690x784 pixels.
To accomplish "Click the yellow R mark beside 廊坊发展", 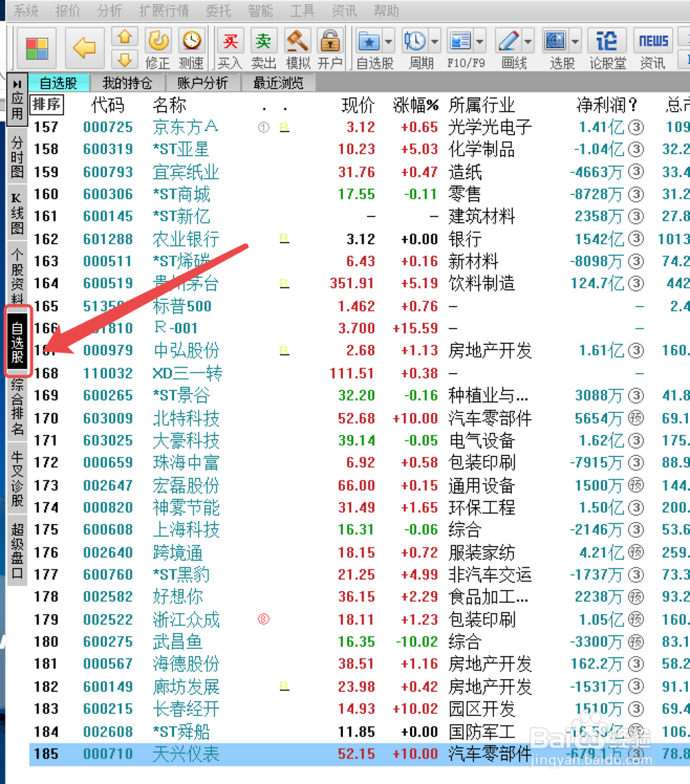I will 284,686.
